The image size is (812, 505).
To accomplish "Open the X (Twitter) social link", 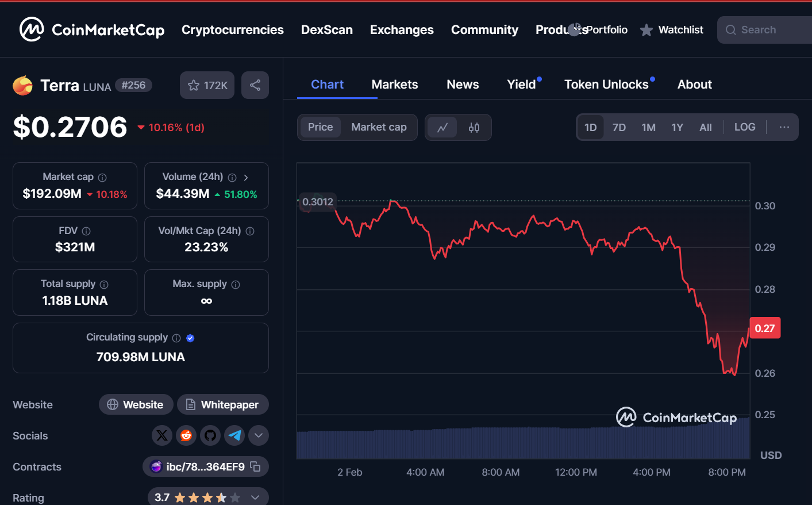I will click(x=162, y=435).
